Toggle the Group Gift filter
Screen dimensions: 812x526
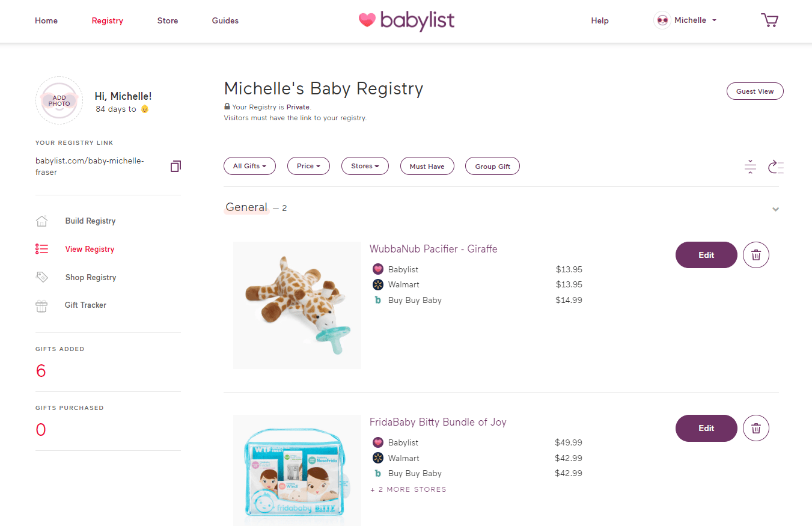point(492,166)
